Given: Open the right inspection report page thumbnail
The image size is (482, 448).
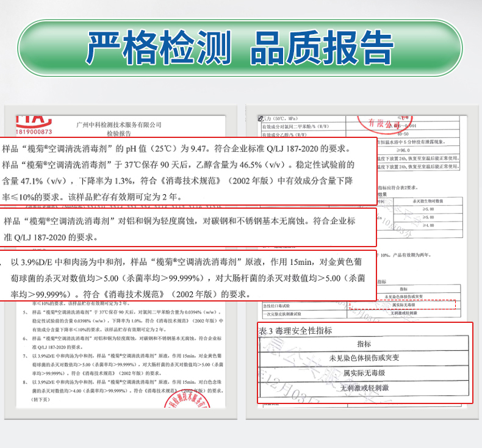Looking at the screenshot, I should pyautogui.click(x=362, y=262).
